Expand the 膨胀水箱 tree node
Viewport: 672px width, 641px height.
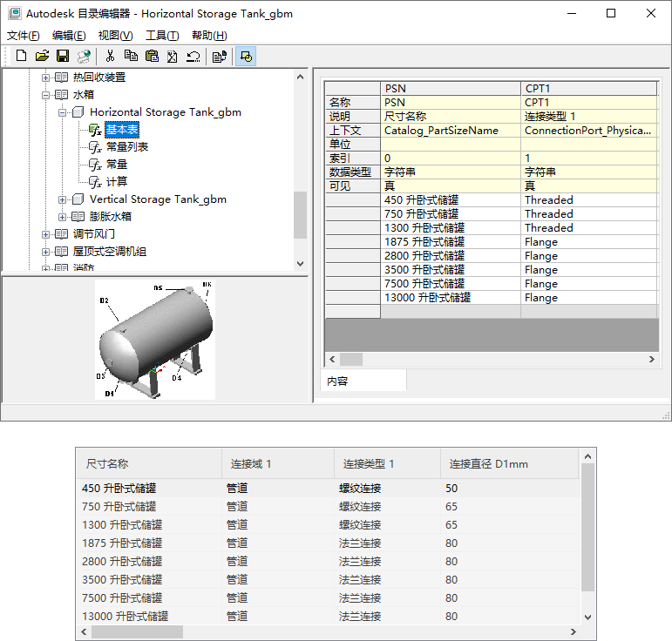[x=63, y=217]
